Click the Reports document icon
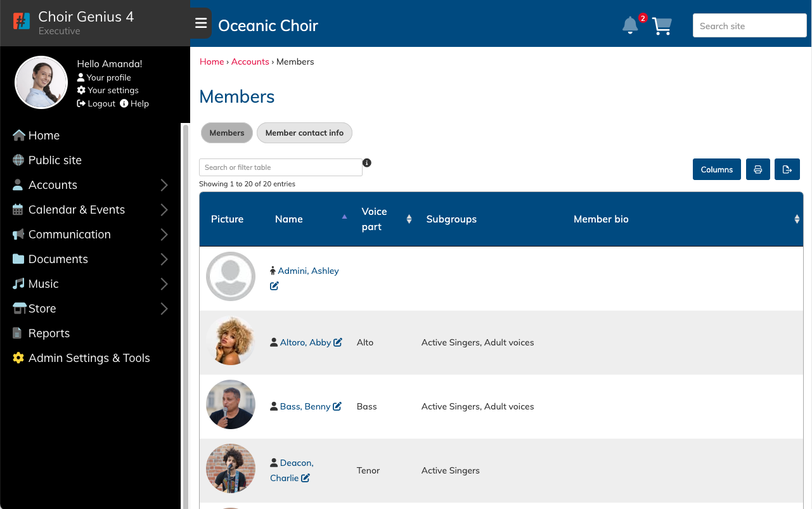Viewport: 812px width, 509px height. [x=17, y=333]
